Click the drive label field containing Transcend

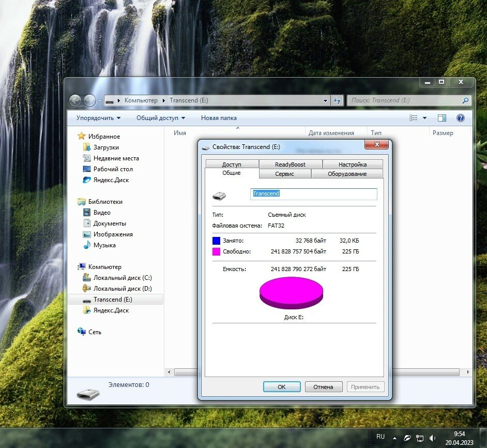click(314, 193)
